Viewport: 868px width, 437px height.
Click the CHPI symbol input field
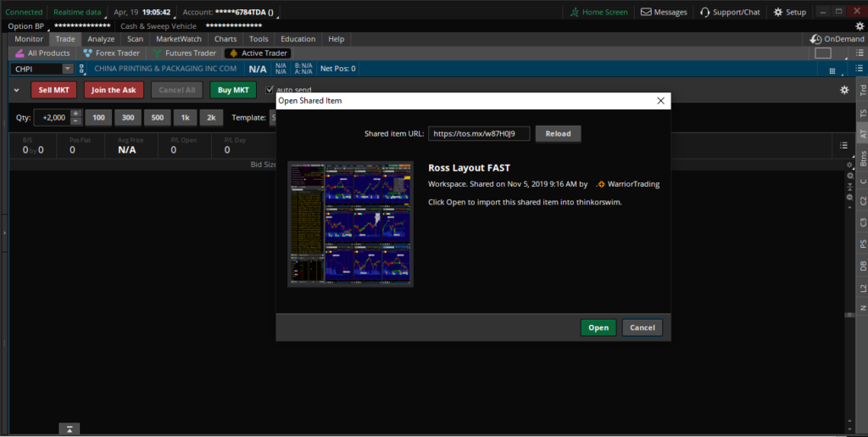36,70
